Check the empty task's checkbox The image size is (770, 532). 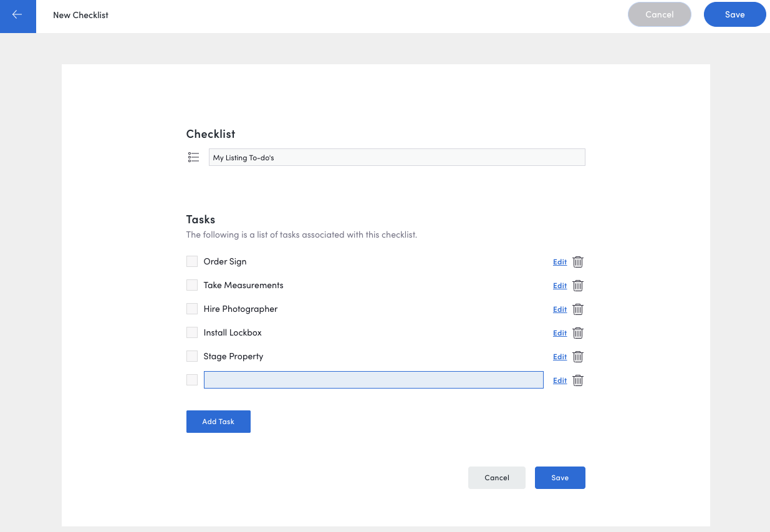pos(192,380)
